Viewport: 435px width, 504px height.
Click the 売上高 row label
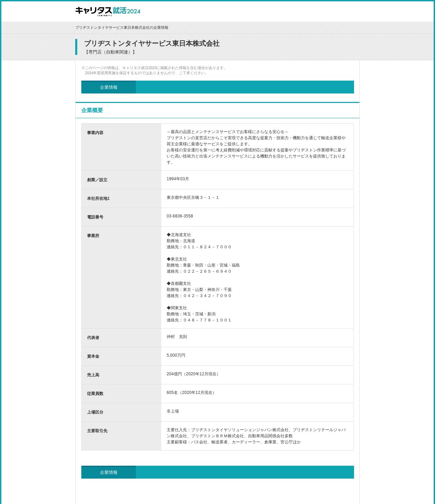(93, 375)
